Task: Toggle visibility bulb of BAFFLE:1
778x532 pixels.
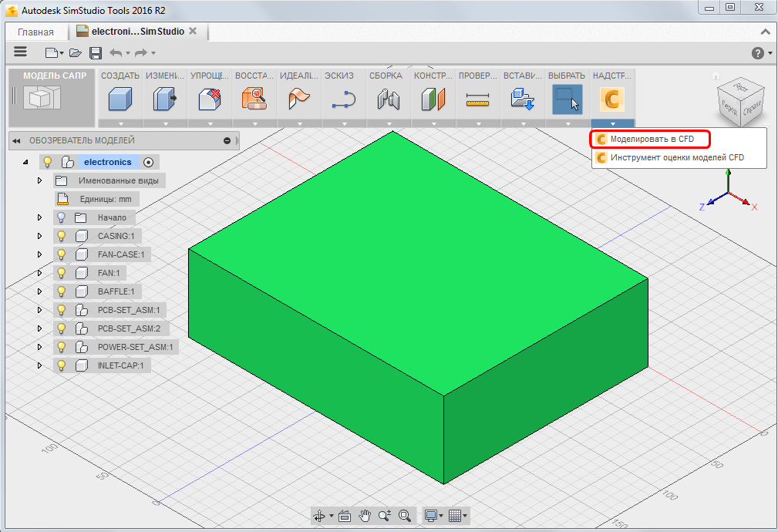Action: pyautogui.click(x=61, y=291)
